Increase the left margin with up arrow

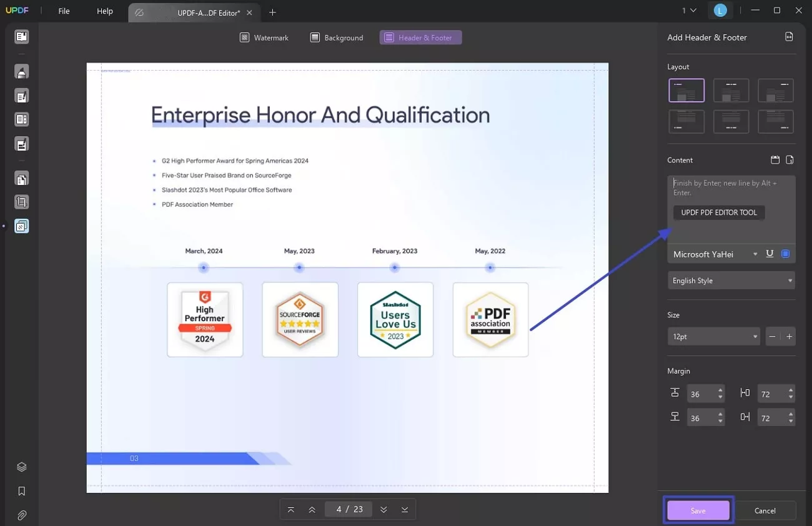[x=791, y=390]
